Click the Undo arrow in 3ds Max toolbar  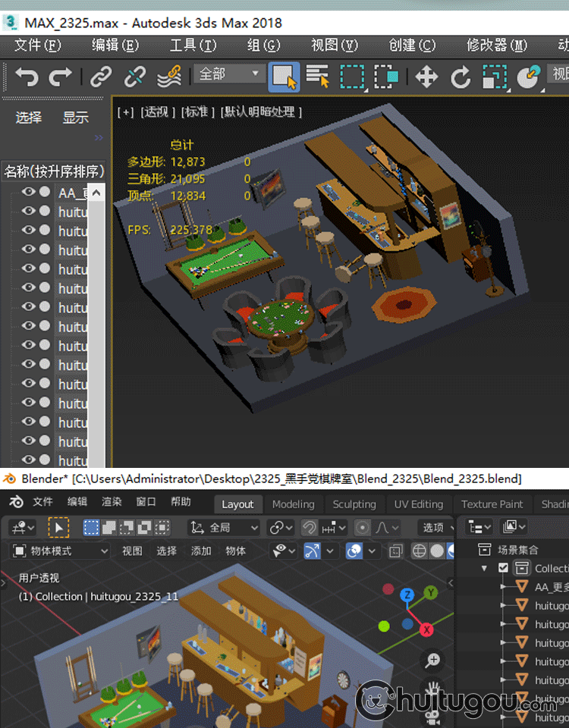coord(27,77)
